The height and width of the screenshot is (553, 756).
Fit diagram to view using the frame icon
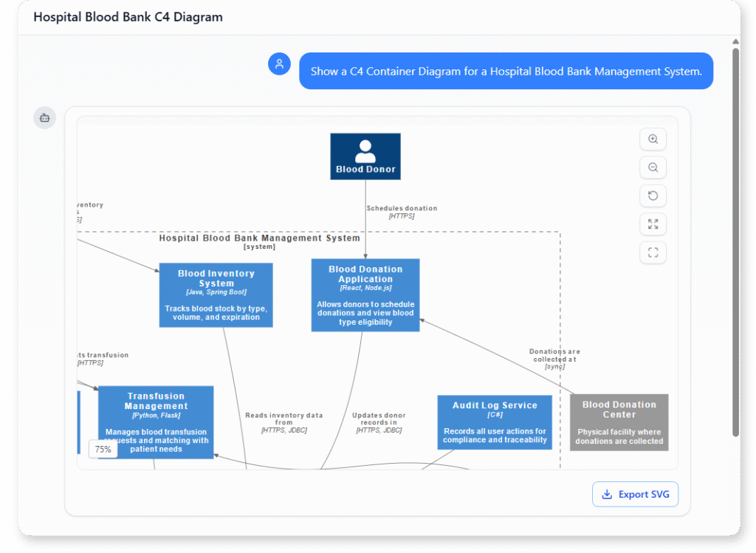(653, 253)
